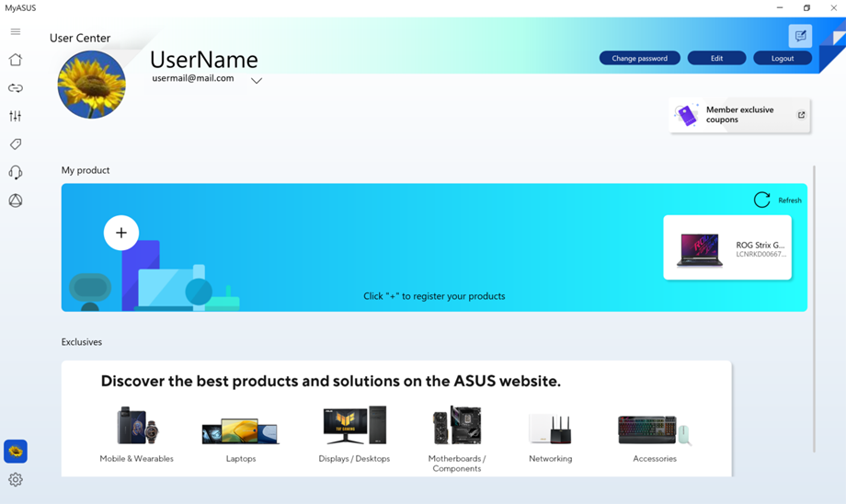Open Member exclusive coupons link

click(739, 114)
